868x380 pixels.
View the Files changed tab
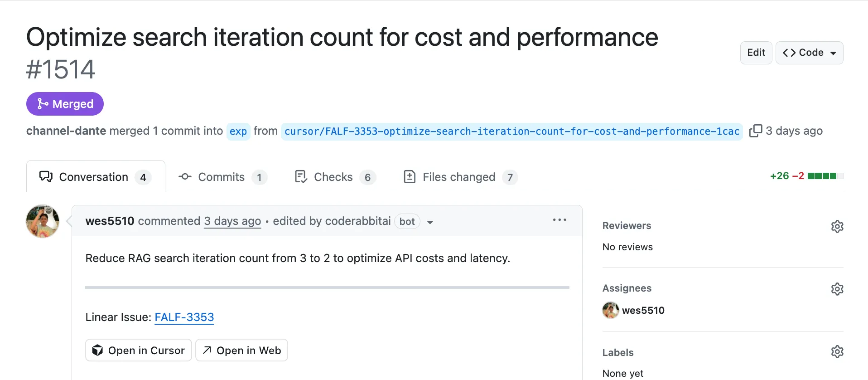coord(460,177)
